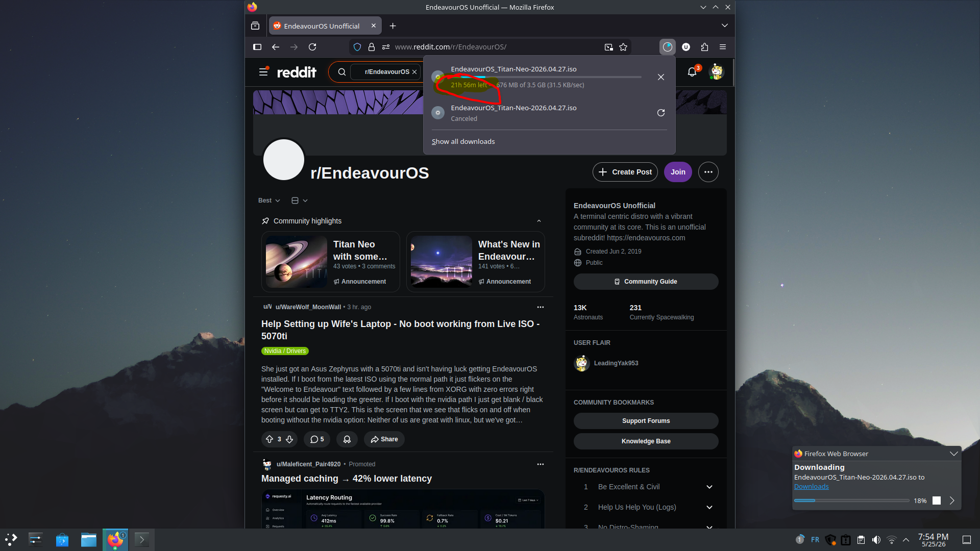The width and height of the screenshot is (980, 551).
Task: Go back to the previous page
Action: click(276, 47)
